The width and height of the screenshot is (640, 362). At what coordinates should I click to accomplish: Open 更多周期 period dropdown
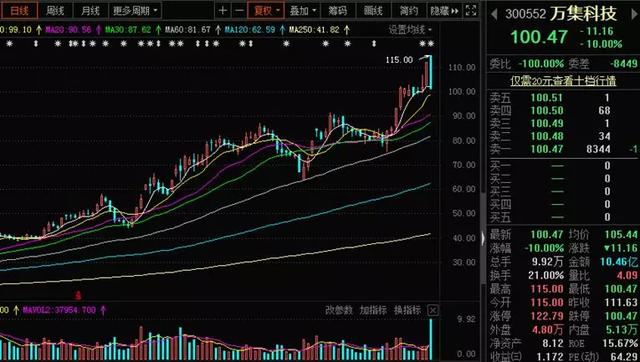(x=135, y=11)
